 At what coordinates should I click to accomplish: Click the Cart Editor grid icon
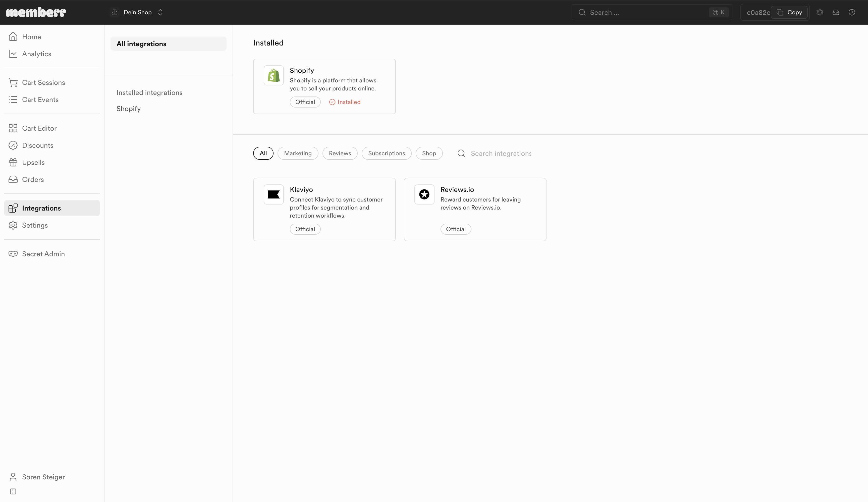click(13, 128)
